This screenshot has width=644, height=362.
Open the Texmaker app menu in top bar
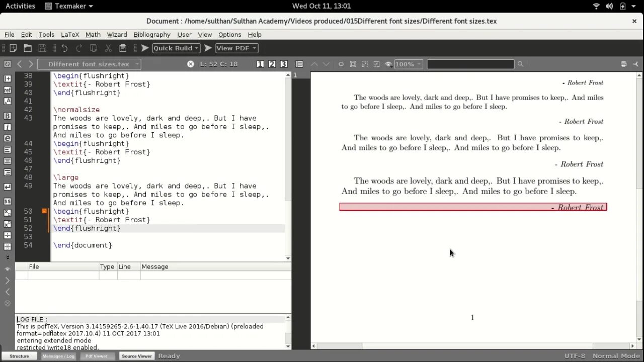coord(68,6)
